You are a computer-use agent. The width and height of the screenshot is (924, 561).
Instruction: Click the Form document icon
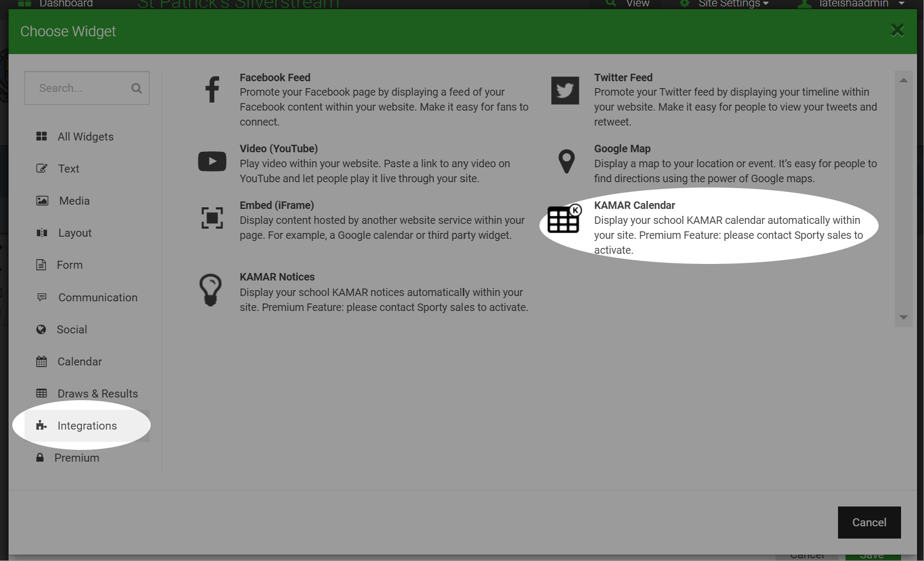coord(41,264)
